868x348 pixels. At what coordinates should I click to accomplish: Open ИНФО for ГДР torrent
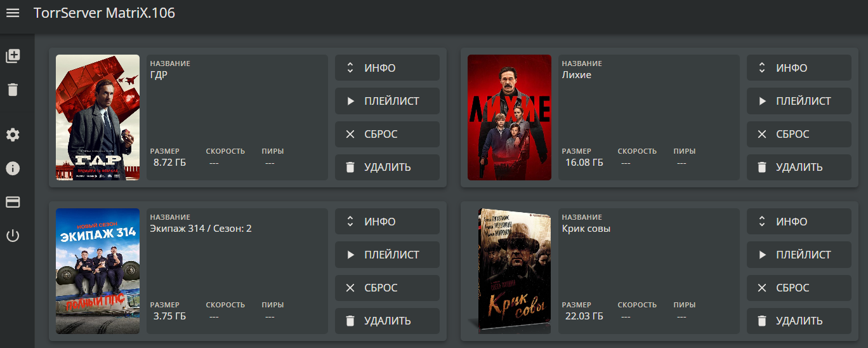pos(387,68)
